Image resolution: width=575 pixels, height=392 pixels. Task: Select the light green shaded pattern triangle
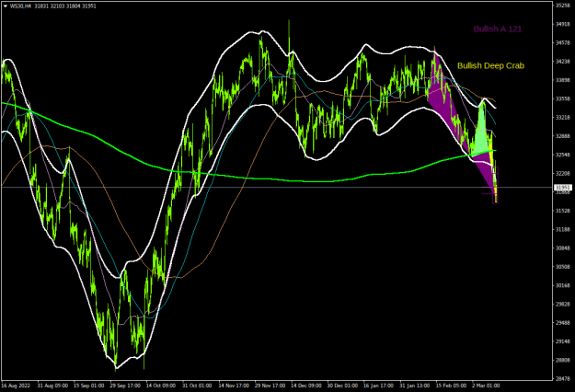click(x=481, y=133)
